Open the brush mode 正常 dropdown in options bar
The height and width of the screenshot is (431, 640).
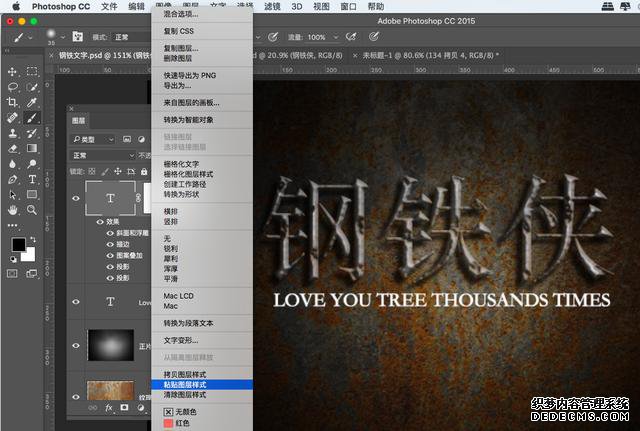pos(131,37)
